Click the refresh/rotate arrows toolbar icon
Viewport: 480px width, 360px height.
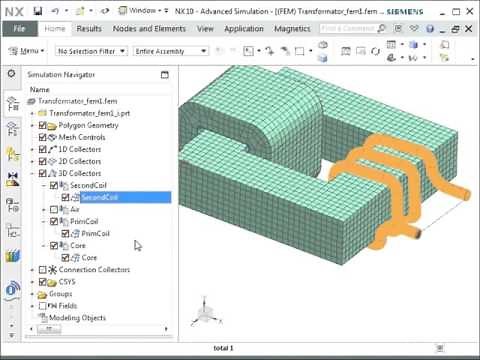pyautogui.click(x=376, y=51)
